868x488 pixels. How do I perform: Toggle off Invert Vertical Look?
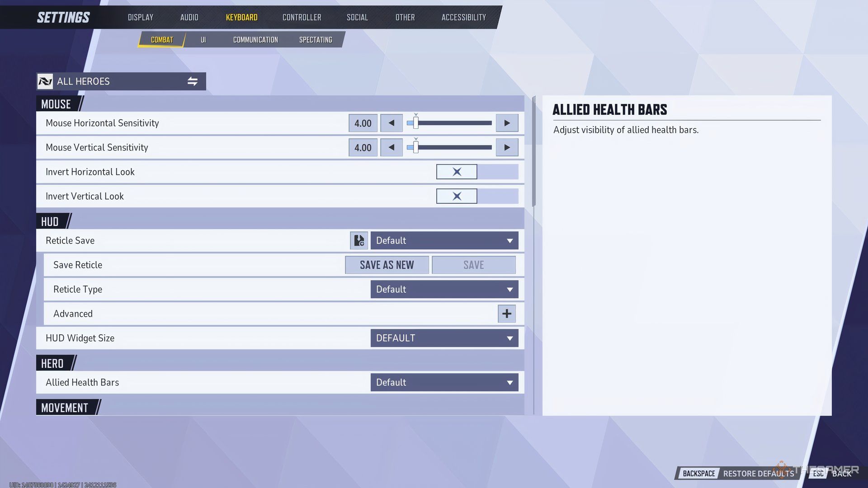(457, 196)
